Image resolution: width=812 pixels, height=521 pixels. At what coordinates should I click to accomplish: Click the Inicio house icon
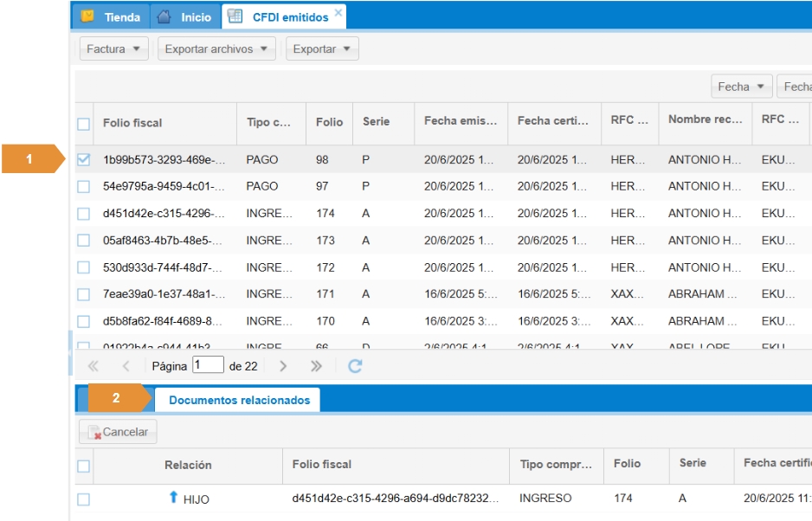click(x=164, y=16)
